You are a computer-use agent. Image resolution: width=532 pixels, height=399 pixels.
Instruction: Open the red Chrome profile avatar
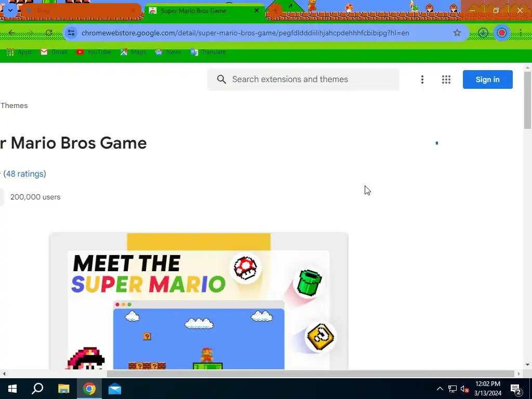(x=502, y=33)
